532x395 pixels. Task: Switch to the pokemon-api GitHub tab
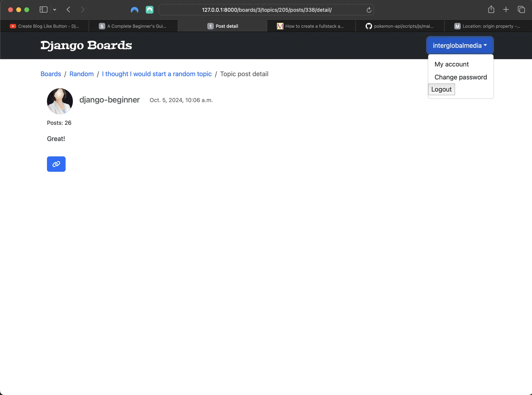pos(400,26)
